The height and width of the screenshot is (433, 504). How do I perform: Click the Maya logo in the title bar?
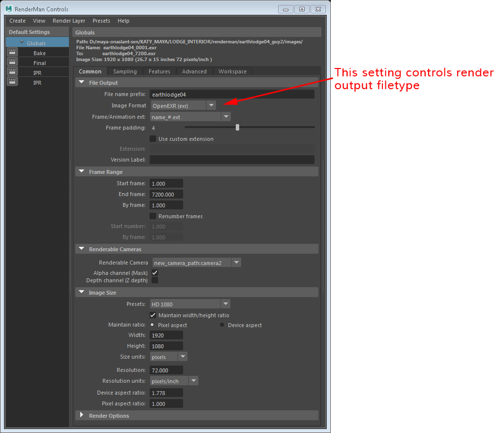pos(9,9)
